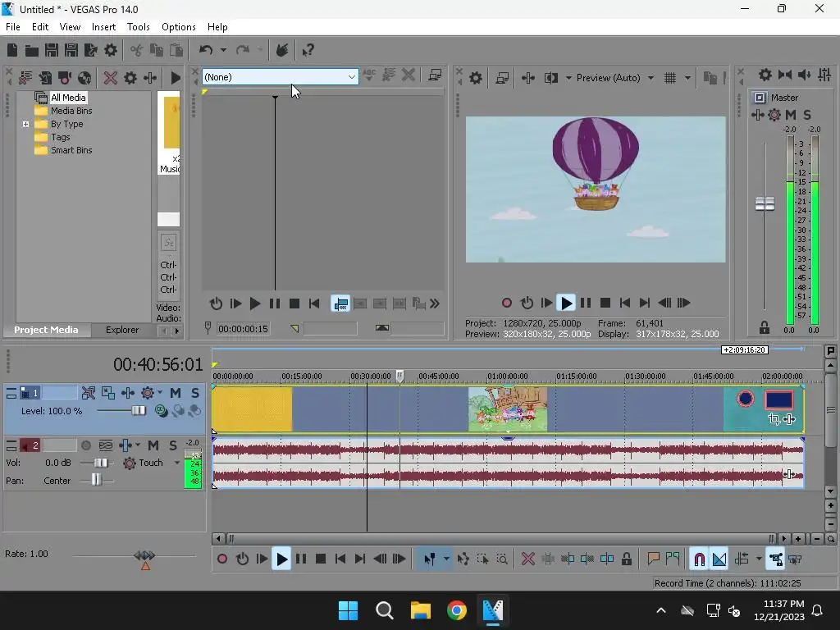Image resolution: width=840 pixels, height=630 pixels.
Task: Mute video track 1 with M button
Action: point(176,393)
